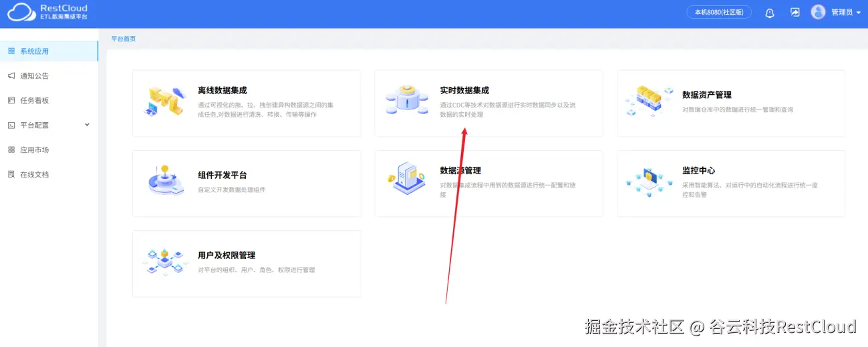Click text 对平台的组织、用户、角色、权限进行管理
The image size is (868, 347).
click(x=256, y=270)
